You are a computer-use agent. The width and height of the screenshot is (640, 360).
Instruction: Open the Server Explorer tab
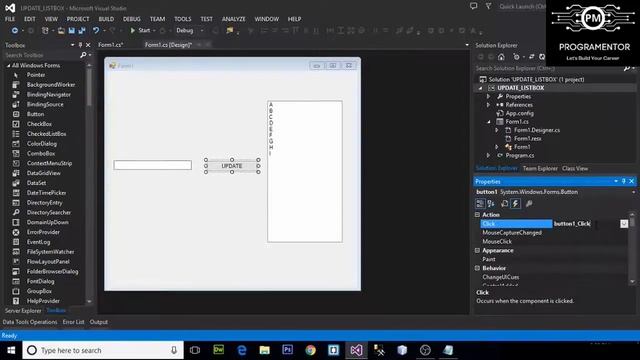(x=23, y=311)
